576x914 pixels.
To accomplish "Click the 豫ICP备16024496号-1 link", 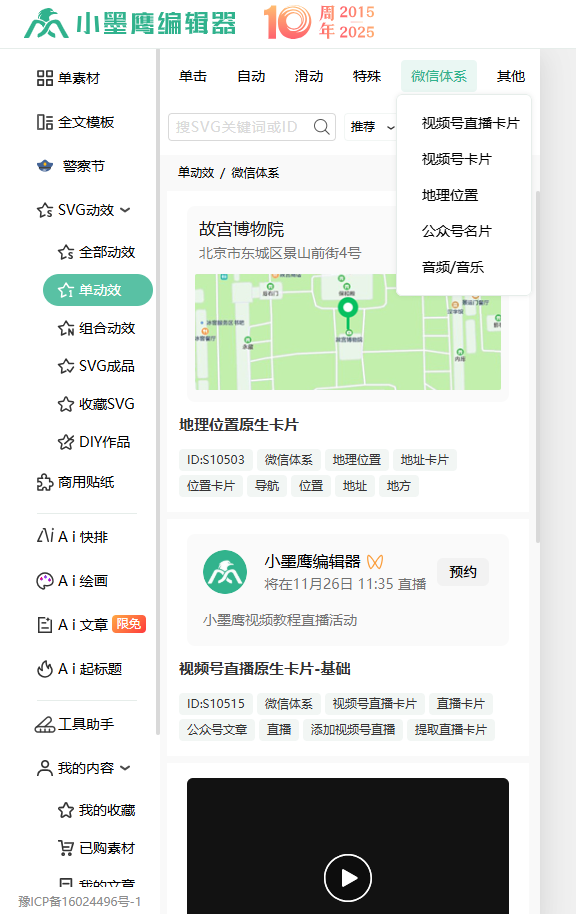I will pyautogui.click(x=80, y=901).
